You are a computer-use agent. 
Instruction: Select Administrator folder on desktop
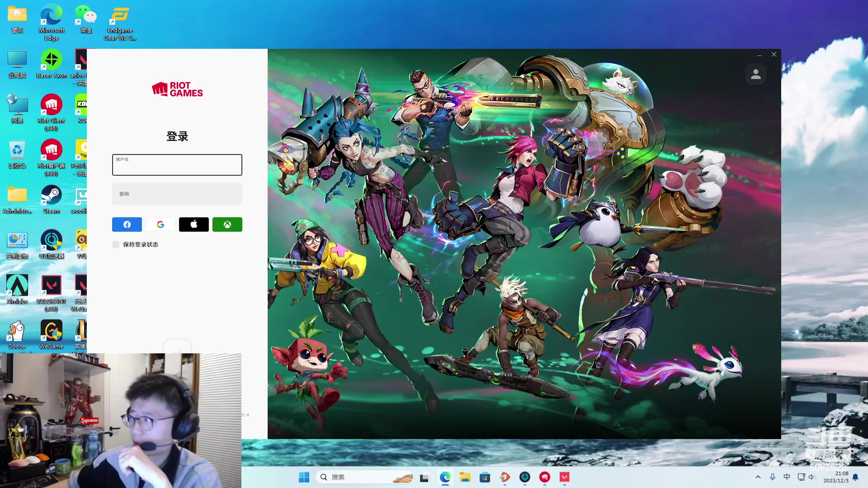click(x=17, y=200)
